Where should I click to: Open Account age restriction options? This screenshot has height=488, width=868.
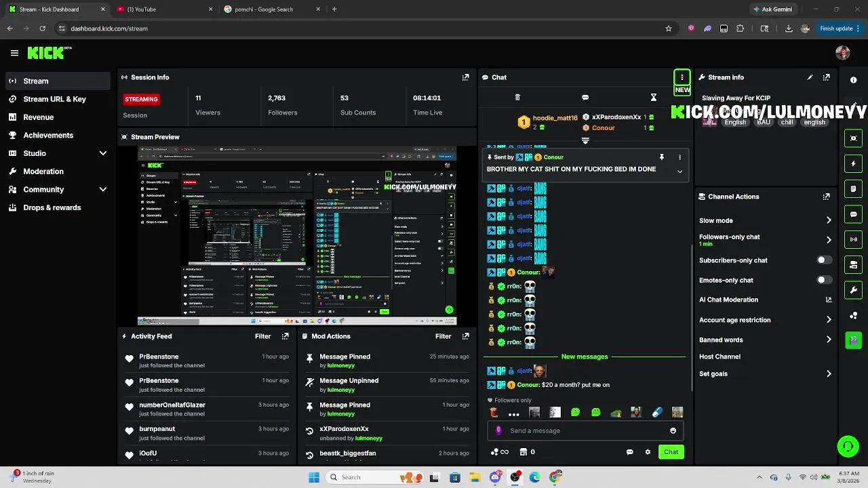pyautogui.click(x=765, y=320)
